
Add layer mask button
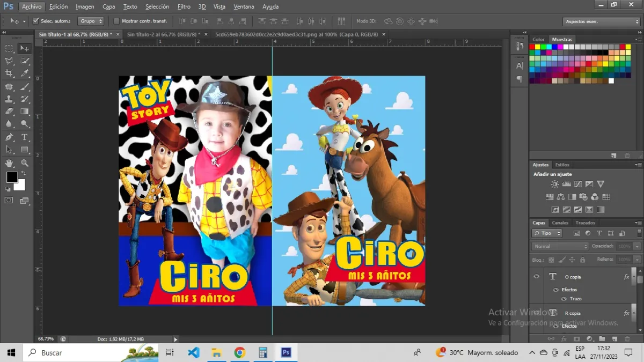coord(577,339)
